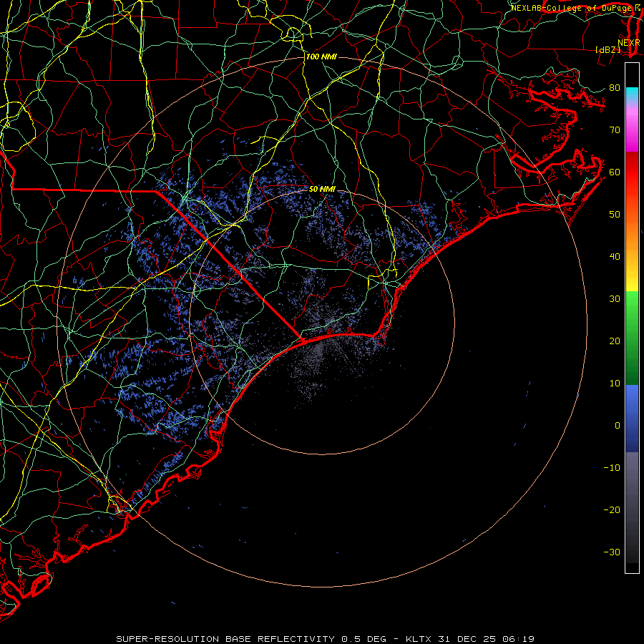Screen dimensions: 644x644
Task: Click the -20 value on the dBZ scale
Action: click(612, 510)
